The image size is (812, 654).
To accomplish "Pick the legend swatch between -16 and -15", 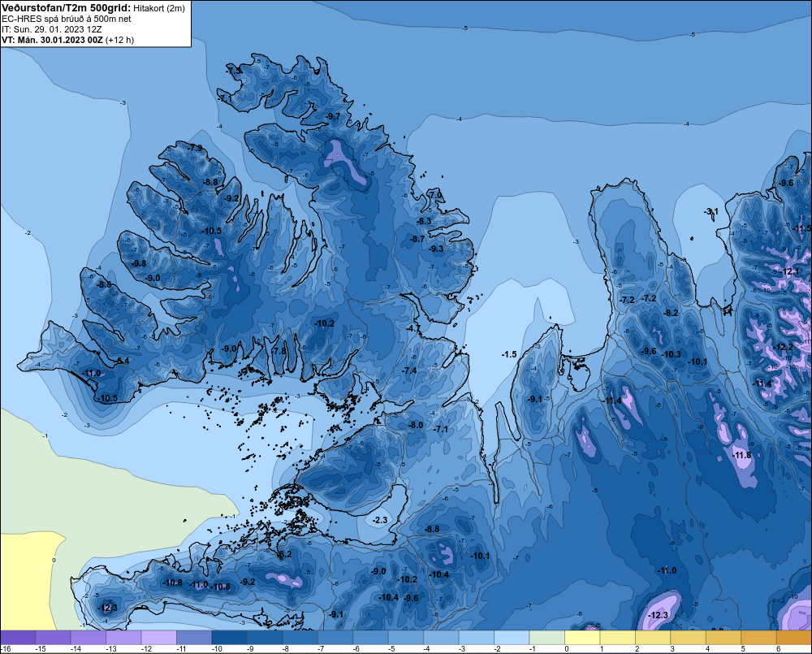I will [18, 638].
